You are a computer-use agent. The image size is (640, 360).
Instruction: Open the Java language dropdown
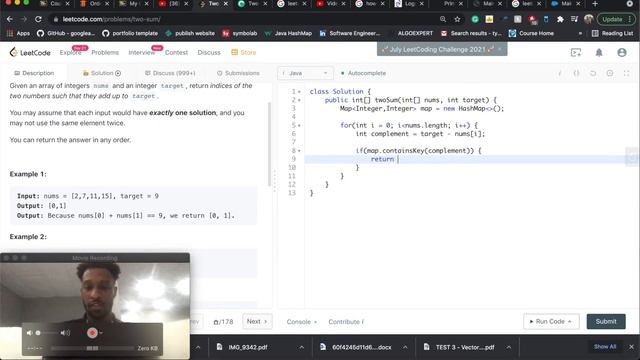(x=305, y=73)
